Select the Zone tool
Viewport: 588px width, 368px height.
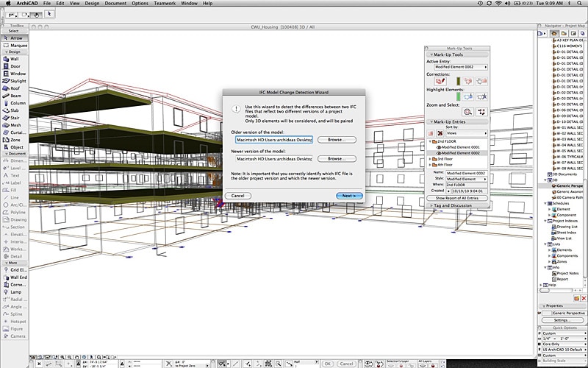[x=14, y=140]
